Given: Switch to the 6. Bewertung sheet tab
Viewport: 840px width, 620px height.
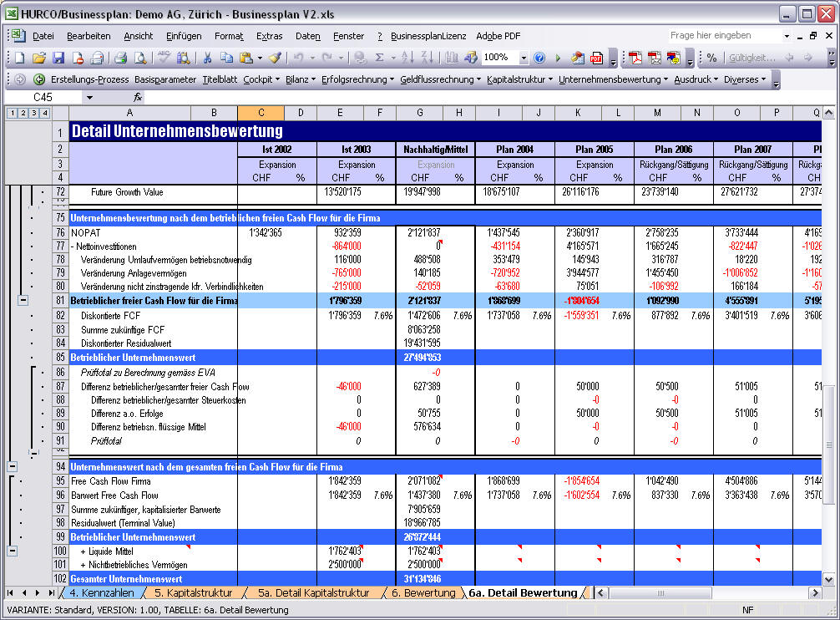Looking at the screenshot, I should 423,592.
